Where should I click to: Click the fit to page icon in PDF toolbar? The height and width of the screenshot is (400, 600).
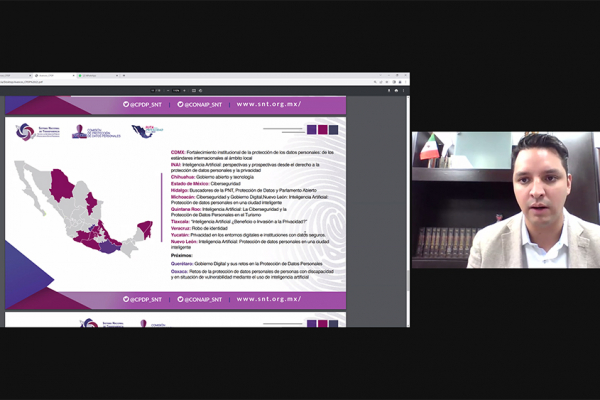point(194,91)
